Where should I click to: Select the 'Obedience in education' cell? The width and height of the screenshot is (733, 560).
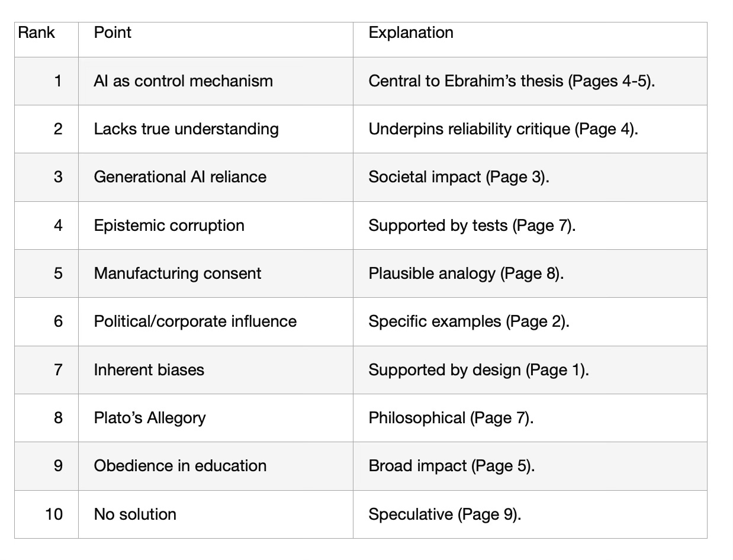click(216, 466)
